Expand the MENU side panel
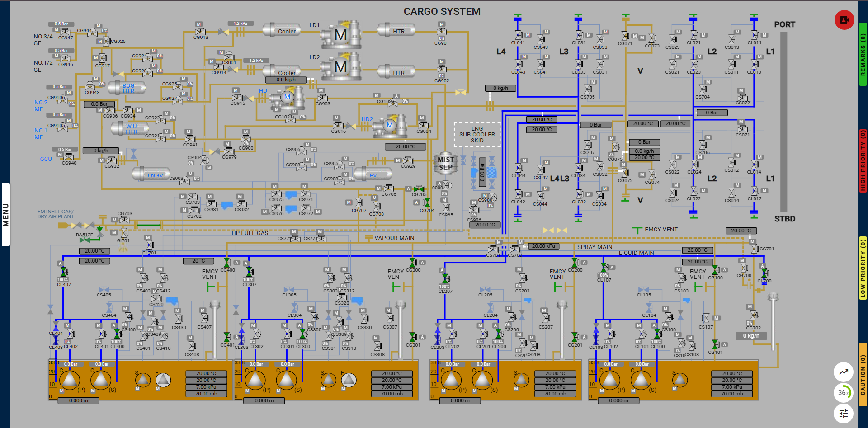The width and height of the screenshot is (868, 428). (x=6, y=215)
